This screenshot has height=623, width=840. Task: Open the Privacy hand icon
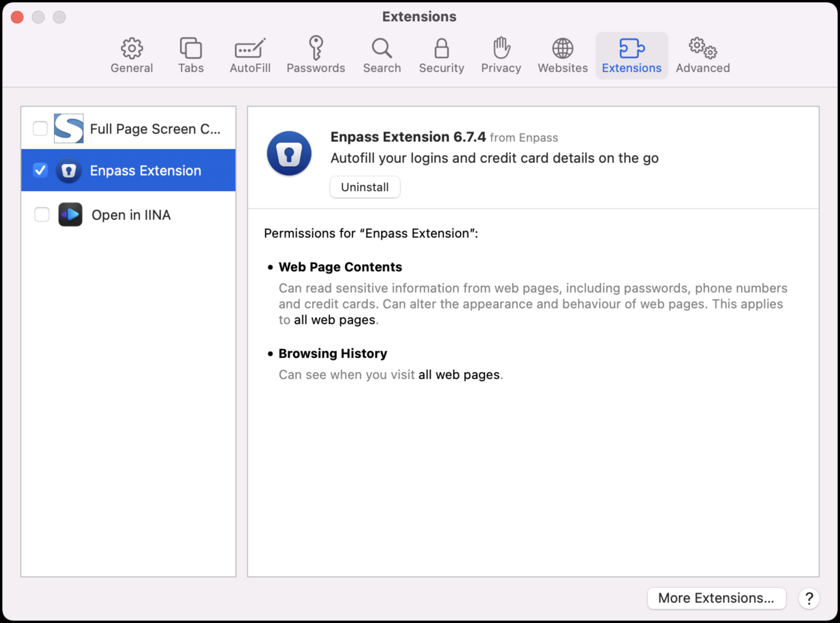[x=501, y=48]
